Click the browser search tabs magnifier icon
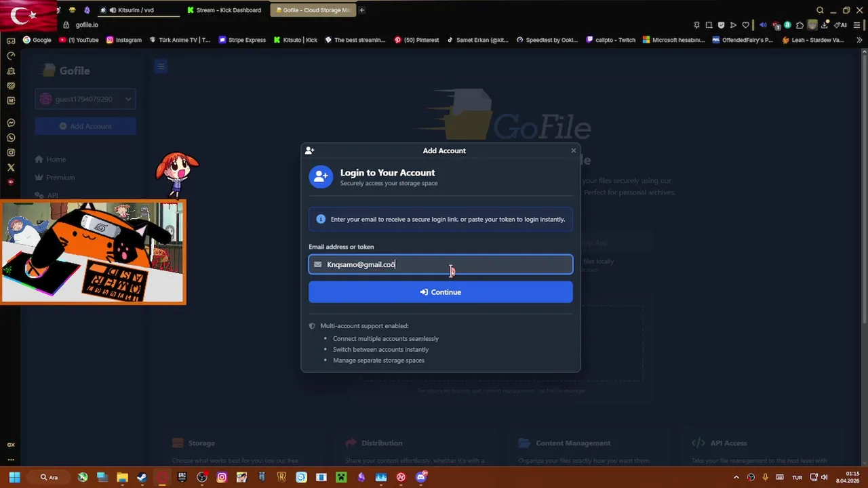868x488 pixels. pyautogui.click(x=820, y=10)
